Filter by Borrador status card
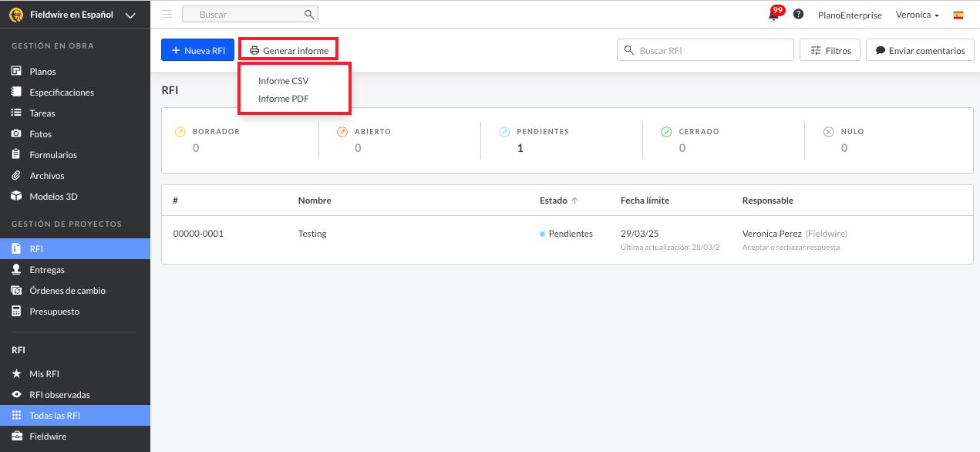This screenshot has height=452, width=980. (216, 140)
